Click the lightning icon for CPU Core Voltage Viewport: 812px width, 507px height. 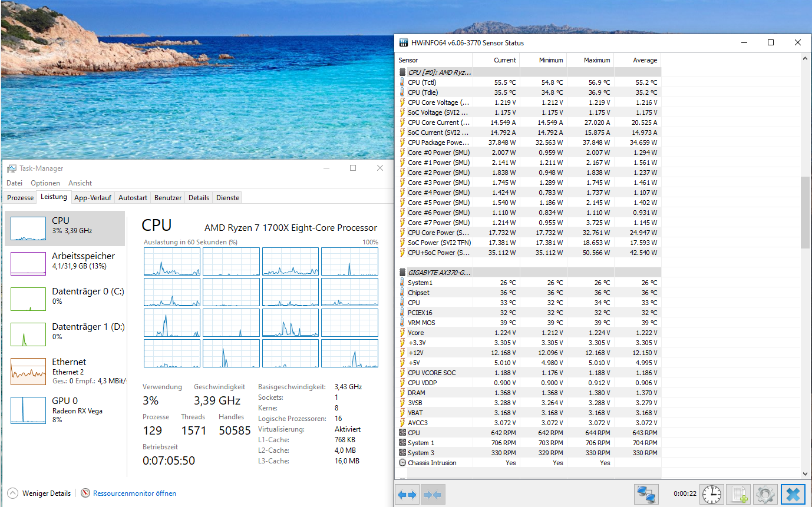402,102
